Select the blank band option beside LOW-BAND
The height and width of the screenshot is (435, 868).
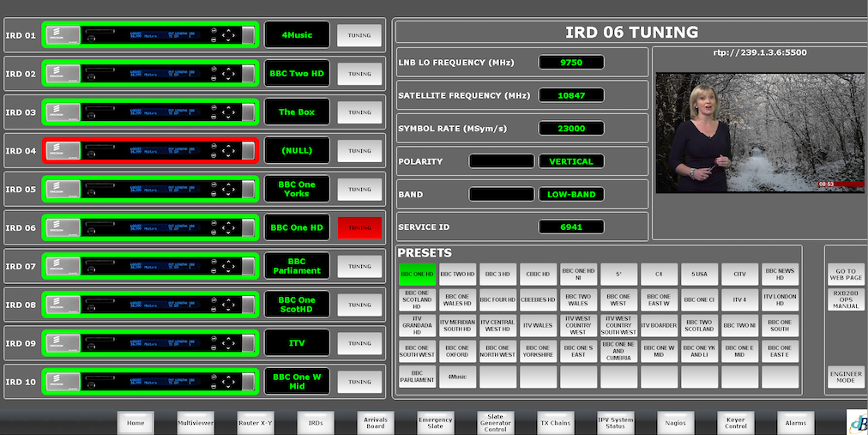[502, 194]
